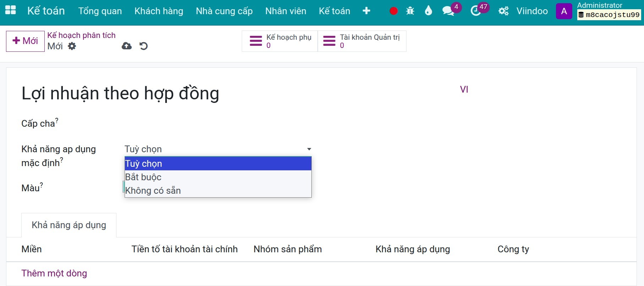
Task: Collapse the Khả năng áp dụng mặc định dropdown
Action: pyautogui.click(x=218, y=149)
